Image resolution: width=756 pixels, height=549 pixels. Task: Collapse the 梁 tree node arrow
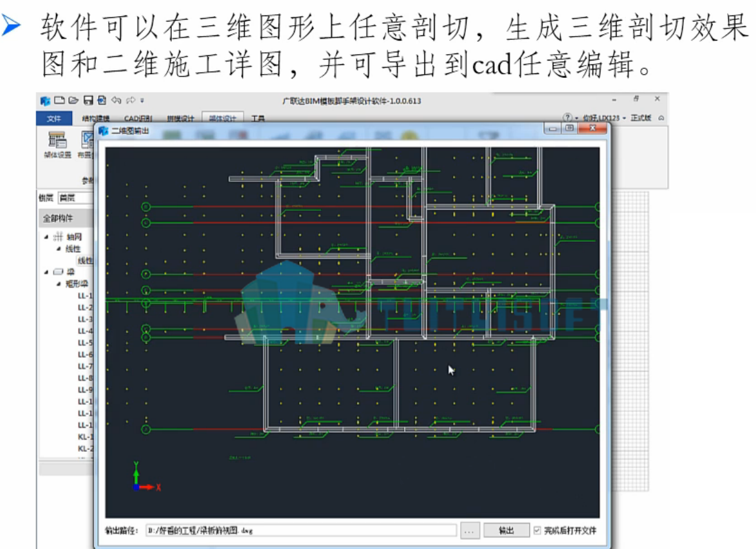click(x=46, y=272)
